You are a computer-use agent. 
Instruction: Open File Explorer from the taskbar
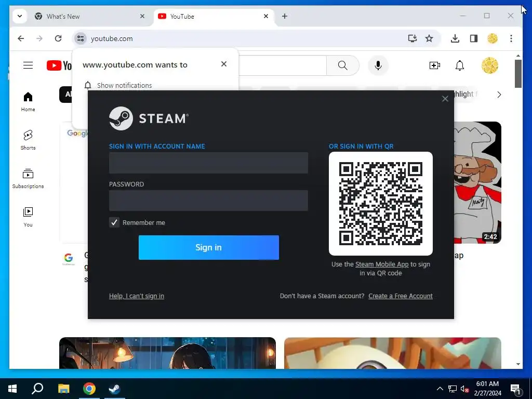point(63,389)
